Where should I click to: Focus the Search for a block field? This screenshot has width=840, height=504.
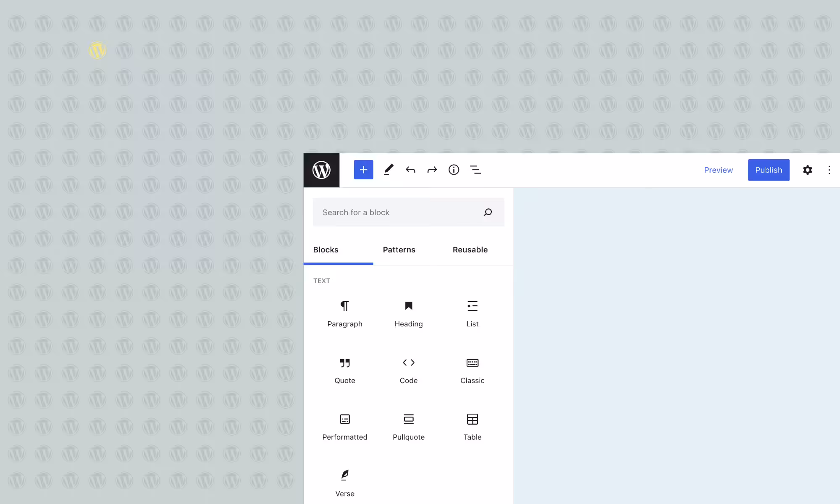coord(409,212)
